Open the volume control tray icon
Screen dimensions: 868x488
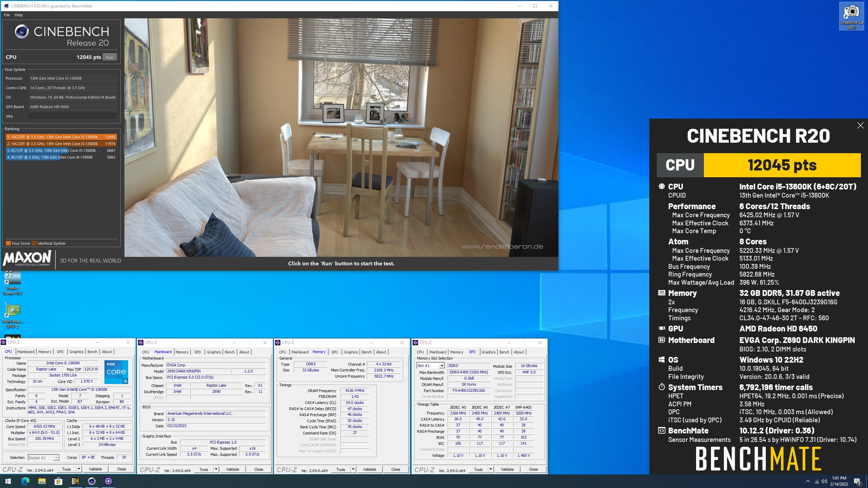[x=824, y=482]
